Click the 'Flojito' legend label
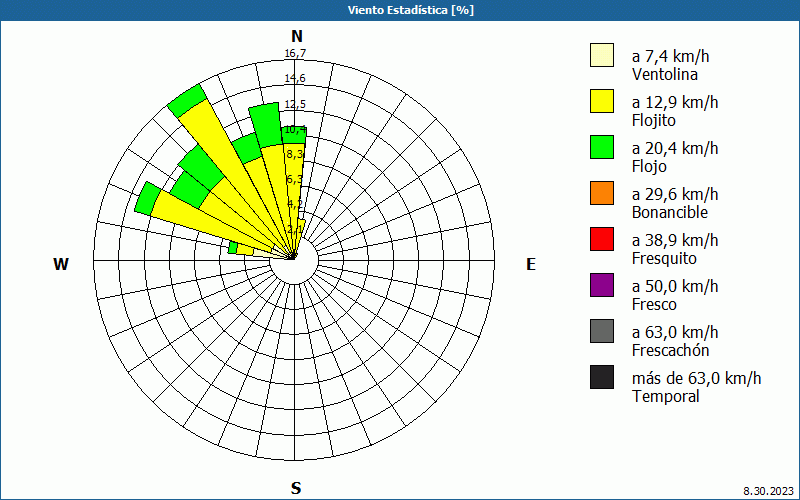 [654, 121]
